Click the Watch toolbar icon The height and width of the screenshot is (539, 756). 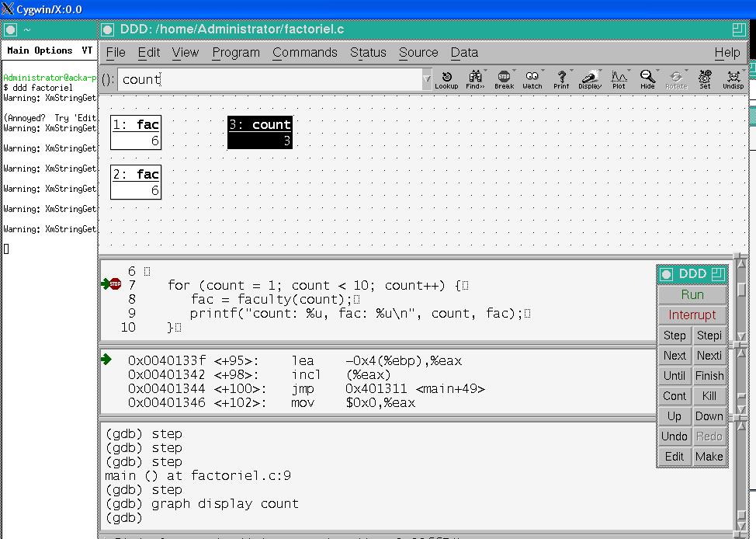(532, 80)
